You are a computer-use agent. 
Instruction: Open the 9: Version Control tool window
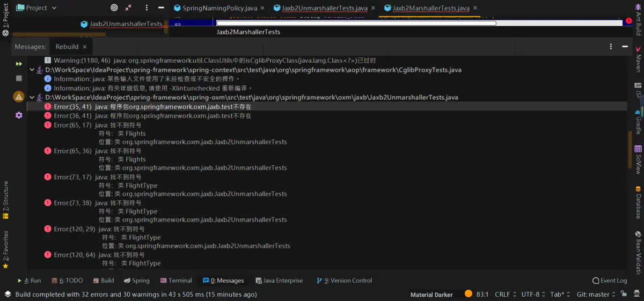point(344,281)
